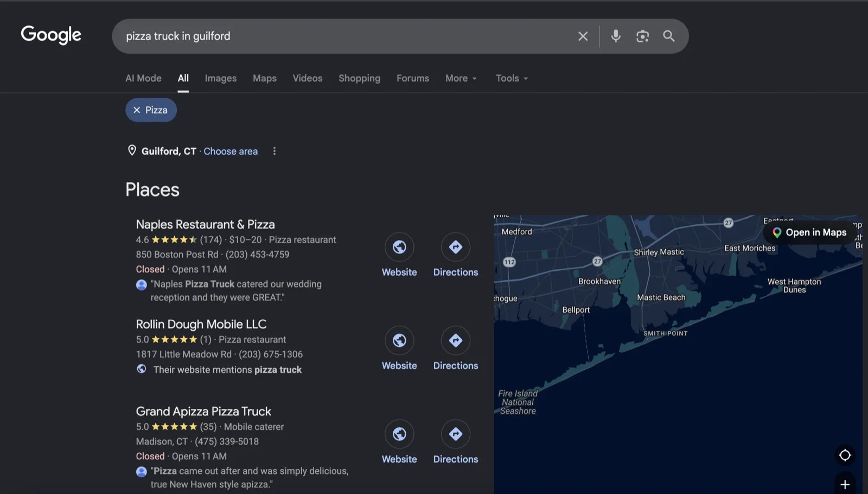
Task: Click the map's locate-me target icon
Action: click(x=845, y=455)
